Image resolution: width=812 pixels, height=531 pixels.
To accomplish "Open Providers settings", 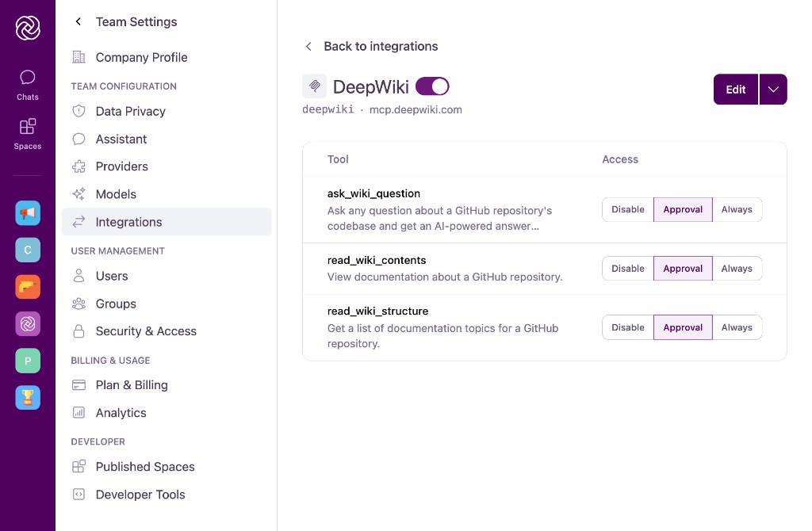I will tap(167, 166).
